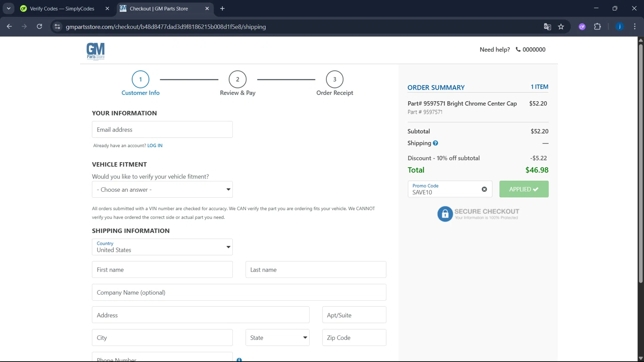Click the Shipping help question mark icon
644x362 pixels.
pyautogui.click(x=435, y=143)
